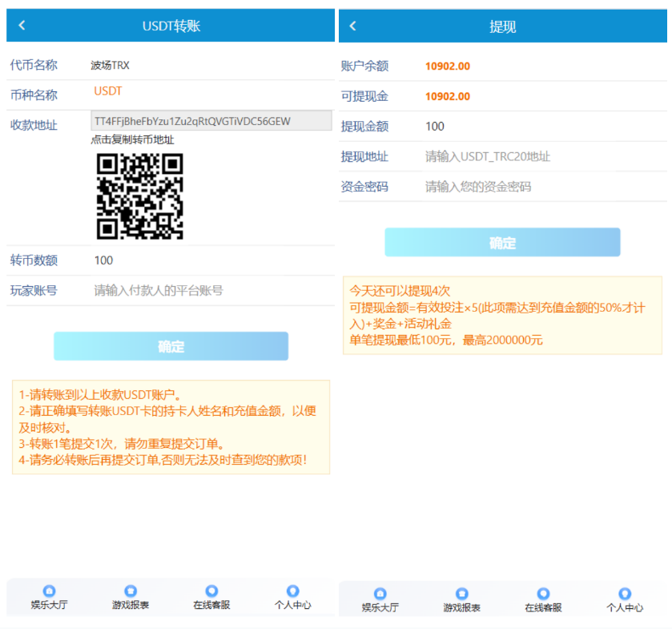Click the 提现金额 amount field

coord(541,127)
